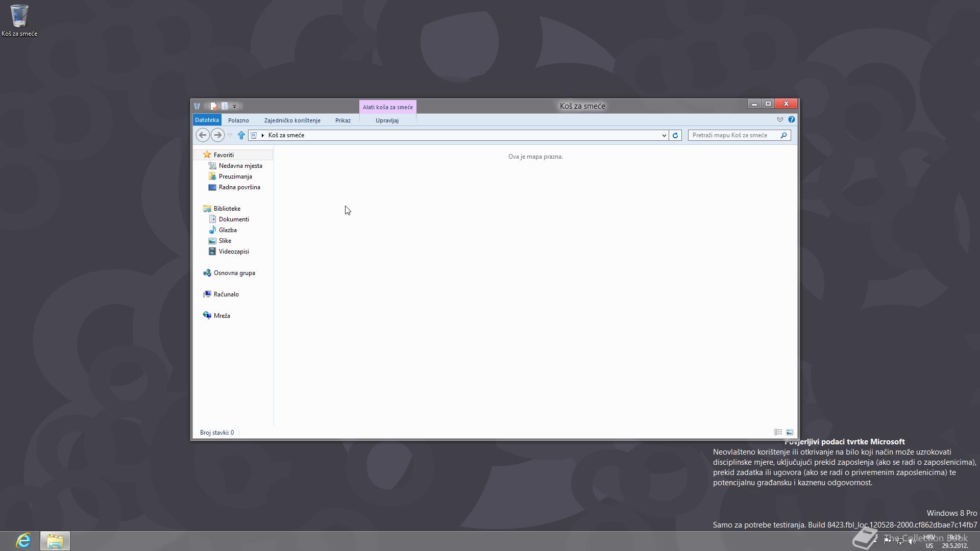Toggle ribbon visibility with the chevron
This screenshot has height=551, width=980.
pos(779,119)
